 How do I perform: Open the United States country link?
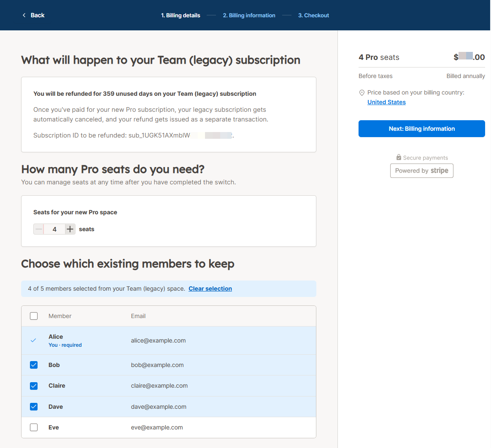coord(386,102)
